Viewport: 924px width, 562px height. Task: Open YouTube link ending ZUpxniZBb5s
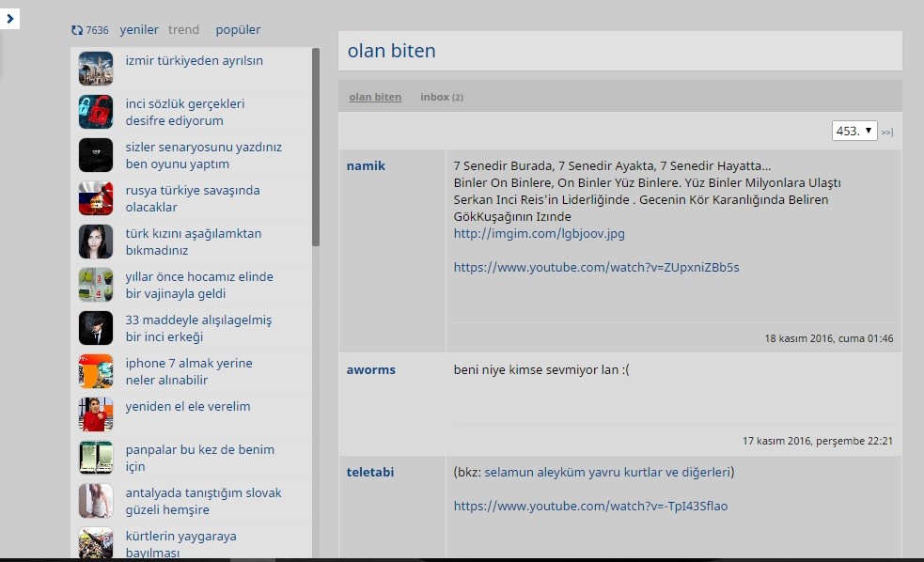coord(596,267)
